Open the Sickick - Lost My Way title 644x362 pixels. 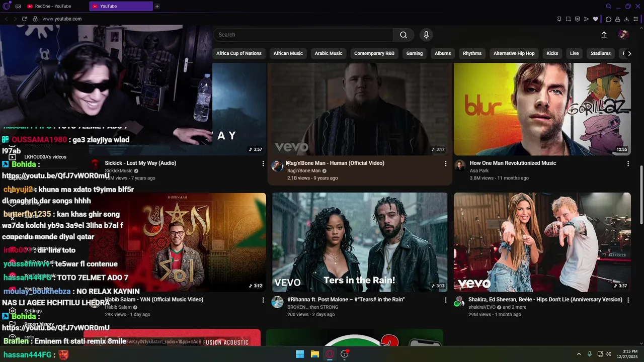[140, 163]
